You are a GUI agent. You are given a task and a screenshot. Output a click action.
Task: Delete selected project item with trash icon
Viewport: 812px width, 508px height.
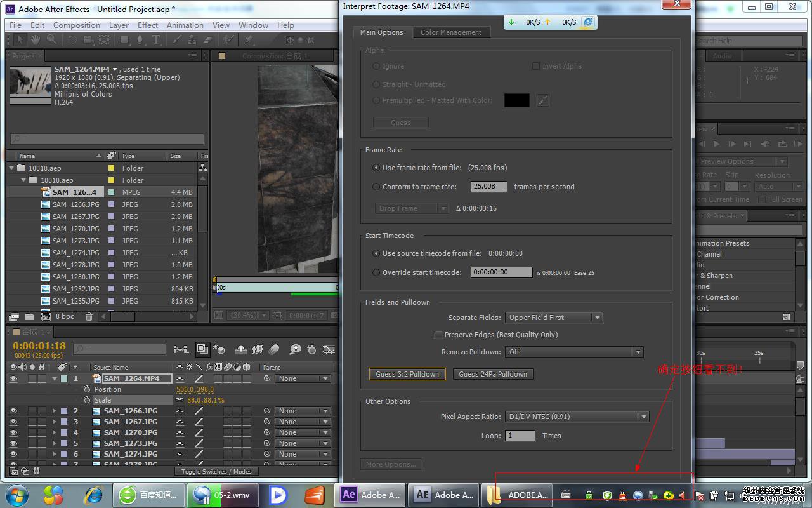click(x=89, y=316)
